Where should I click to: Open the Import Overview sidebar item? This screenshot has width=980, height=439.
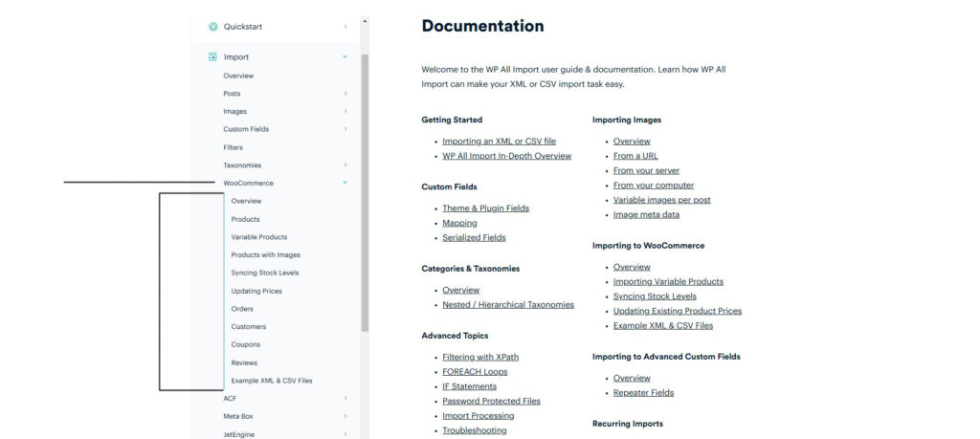238,76
